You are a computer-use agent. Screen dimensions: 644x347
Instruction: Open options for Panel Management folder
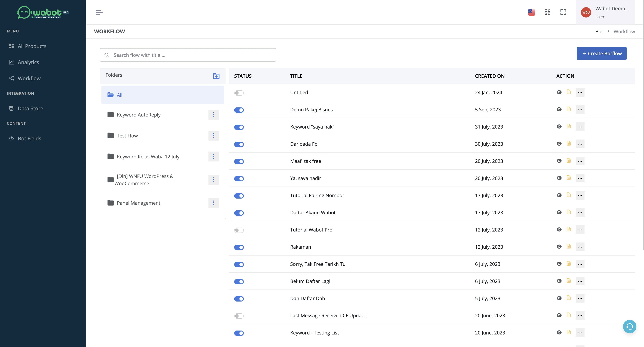(214, 203)
